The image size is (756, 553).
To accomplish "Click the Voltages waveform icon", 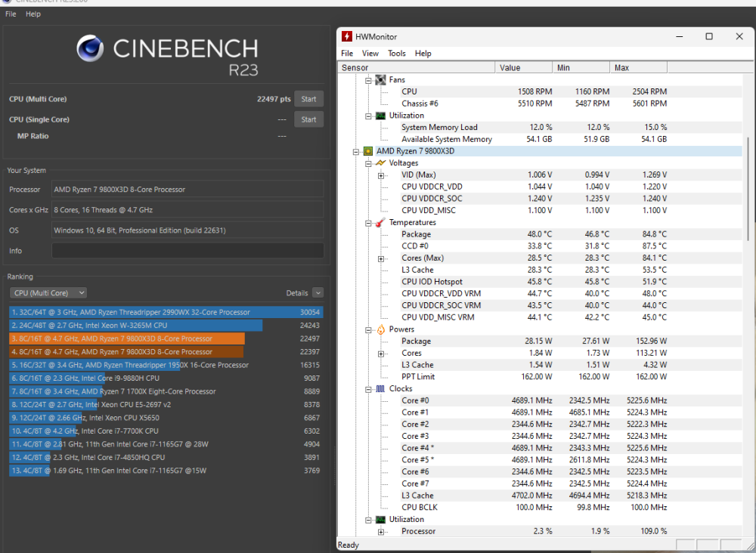I will click(x=382, y=162).
